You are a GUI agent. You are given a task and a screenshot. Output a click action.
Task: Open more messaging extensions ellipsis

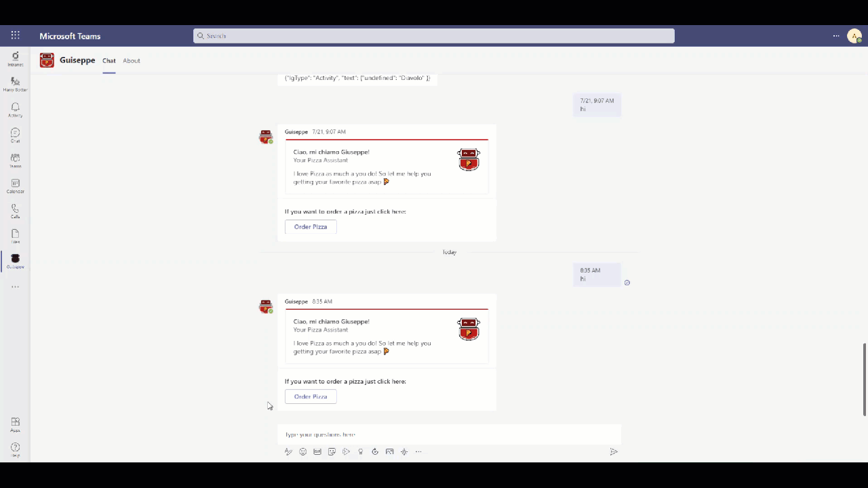pos(418,451)
